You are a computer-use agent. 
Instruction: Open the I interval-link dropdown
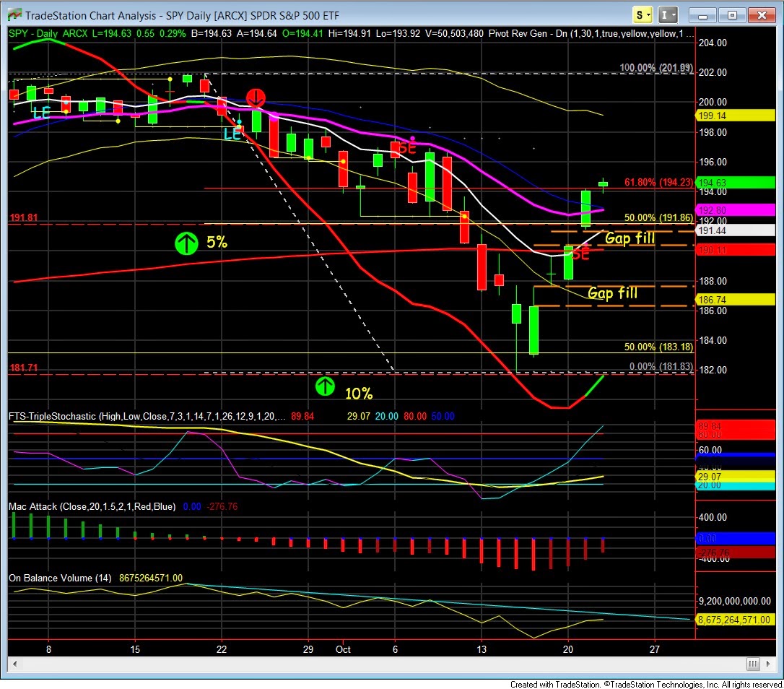tap(668, 15)
